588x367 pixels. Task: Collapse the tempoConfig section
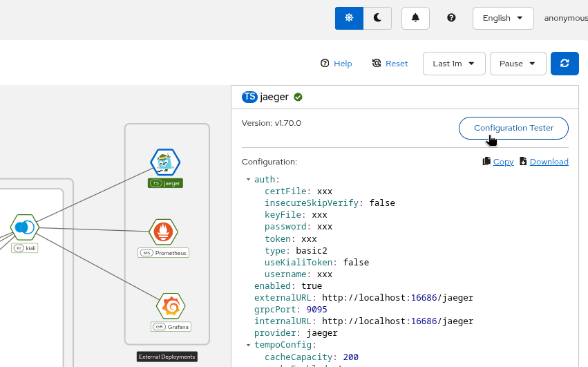click(x=248, y=345)
